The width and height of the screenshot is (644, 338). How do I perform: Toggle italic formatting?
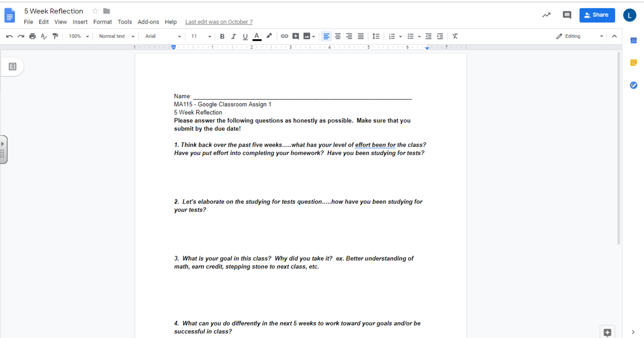tap(233, 36)
